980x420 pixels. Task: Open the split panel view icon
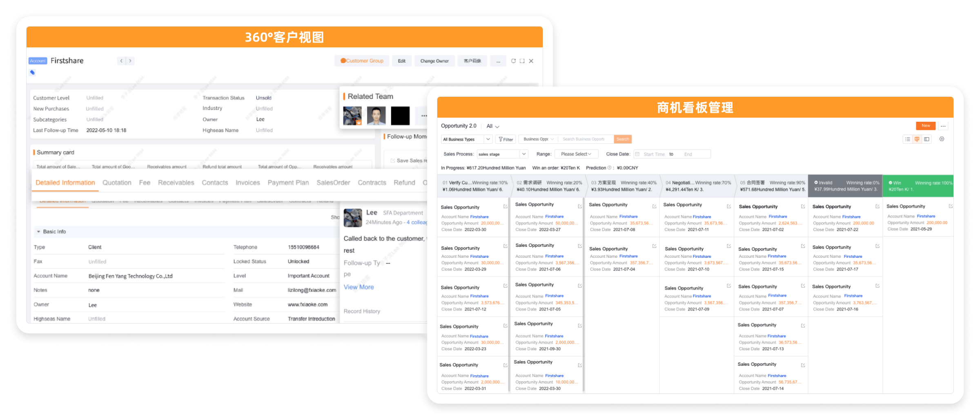pos(927,139)
